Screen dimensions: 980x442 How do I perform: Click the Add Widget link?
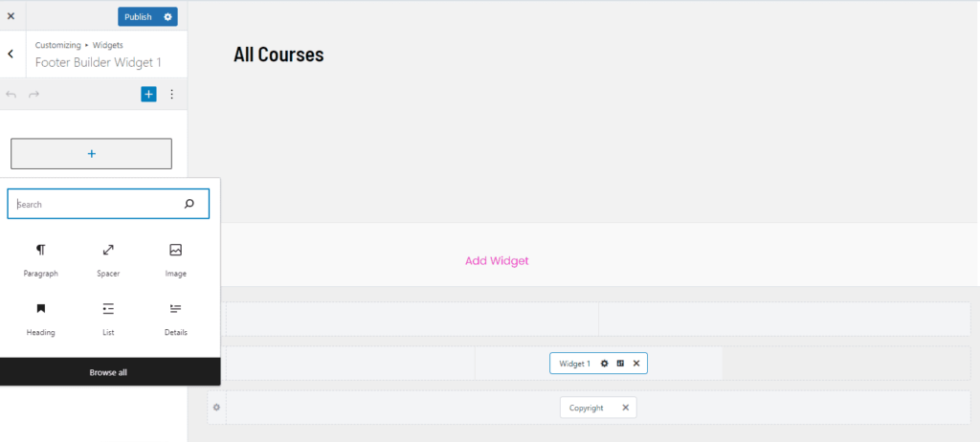(496, 261)
